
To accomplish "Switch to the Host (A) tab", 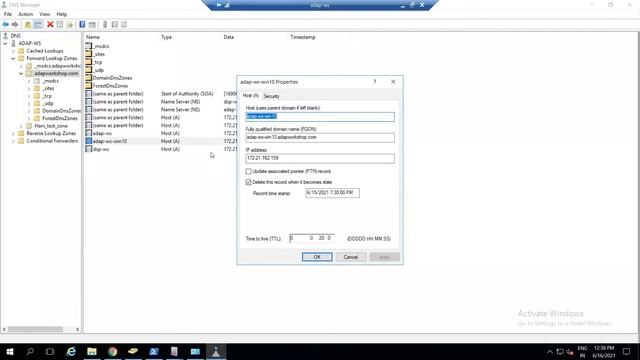I will coord(251,96).
